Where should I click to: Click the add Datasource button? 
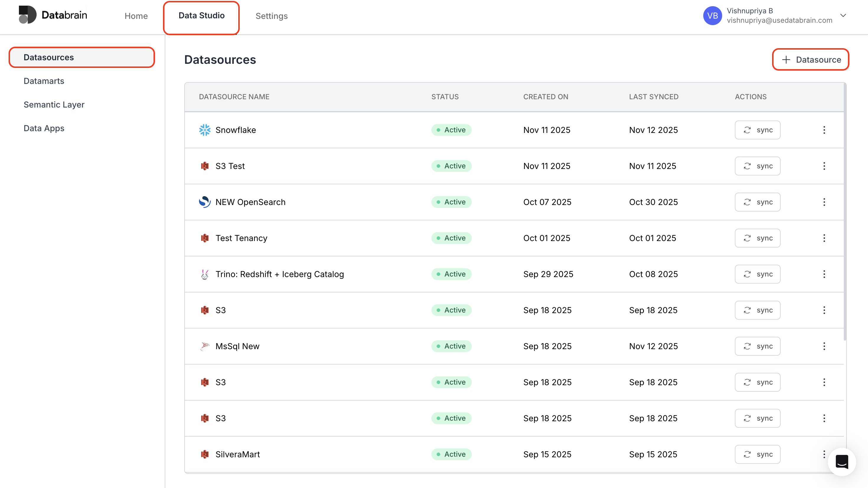coord(810,60)
